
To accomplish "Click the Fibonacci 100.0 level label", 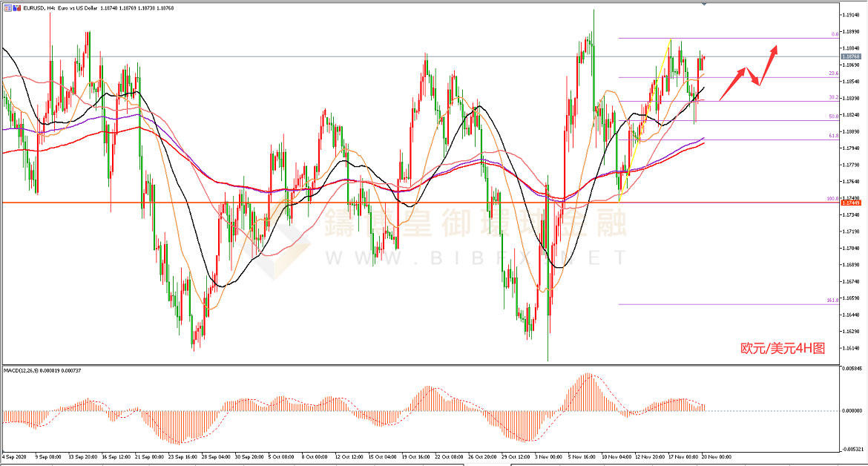I will 832,199.
